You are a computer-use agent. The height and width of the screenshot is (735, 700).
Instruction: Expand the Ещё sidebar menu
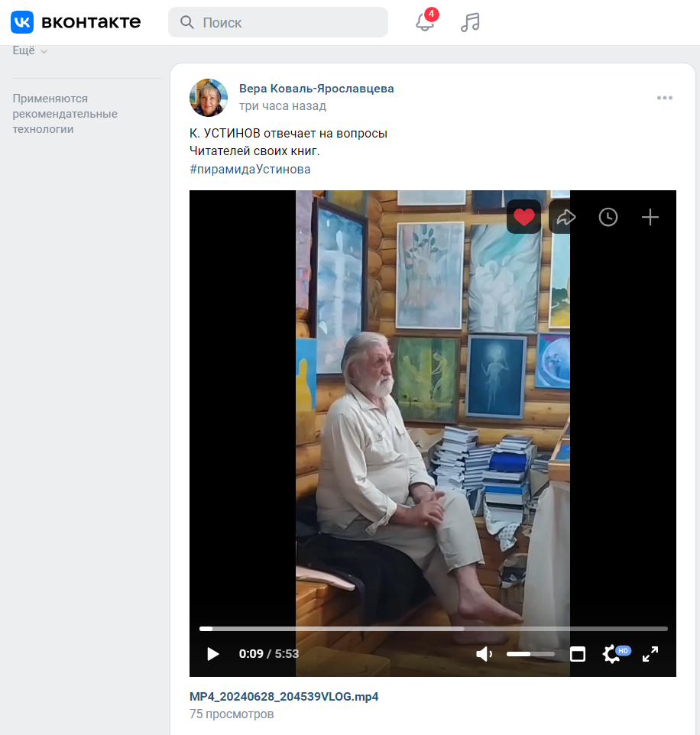coord(30,50)
